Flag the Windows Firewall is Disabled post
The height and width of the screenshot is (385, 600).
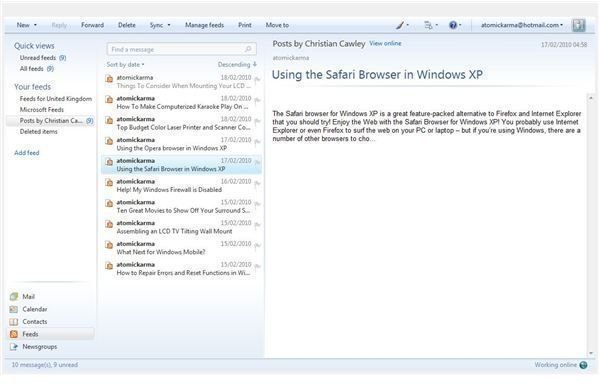(x=257, y=183)
